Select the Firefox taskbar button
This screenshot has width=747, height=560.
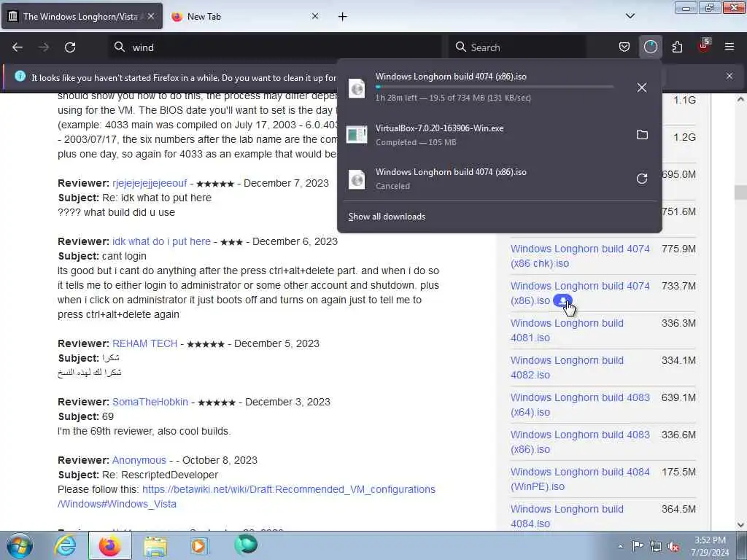109,545
